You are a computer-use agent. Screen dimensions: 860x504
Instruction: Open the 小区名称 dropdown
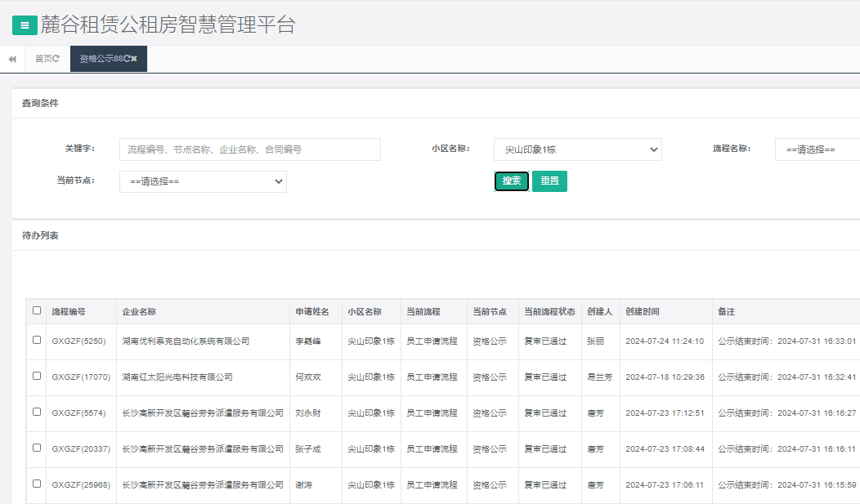pos(578,149)
